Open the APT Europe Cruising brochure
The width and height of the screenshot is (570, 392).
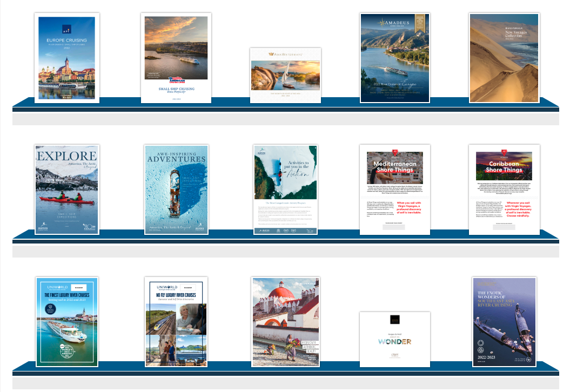(x=67, y=58)
